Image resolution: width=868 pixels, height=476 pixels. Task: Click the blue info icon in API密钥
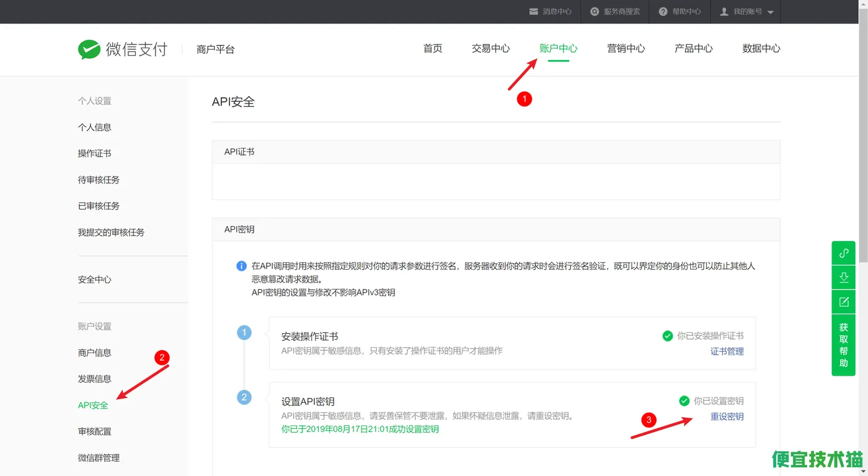point(242,266)
